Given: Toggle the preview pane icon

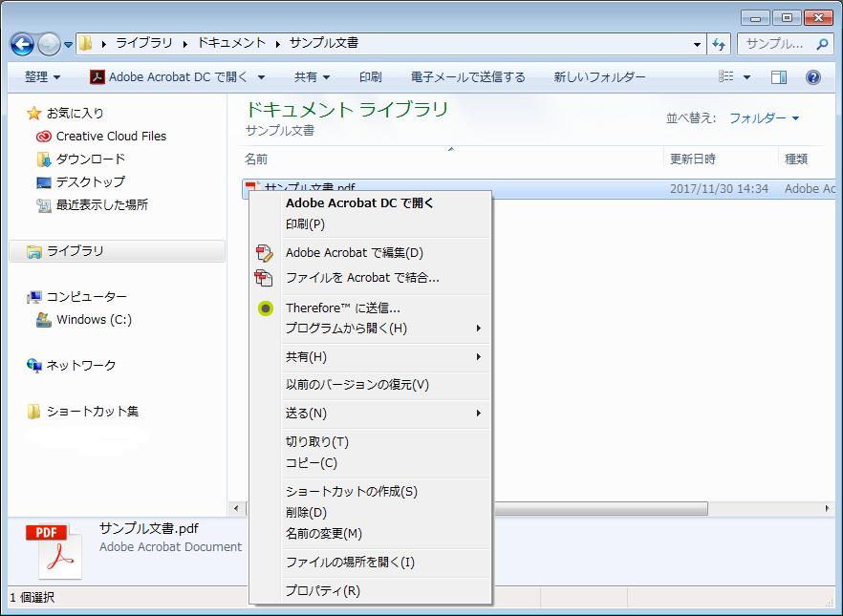Looking at the screenshot, I should click(778, 77).
